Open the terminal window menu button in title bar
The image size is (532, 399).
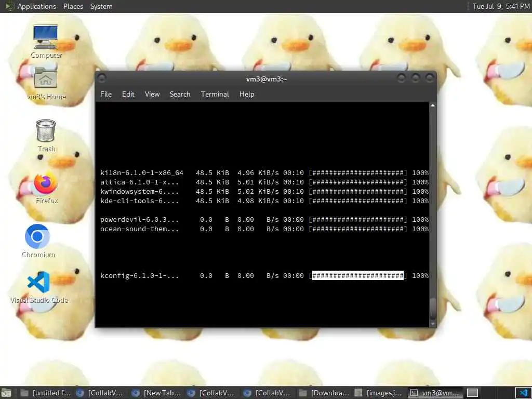pos(102,78)
